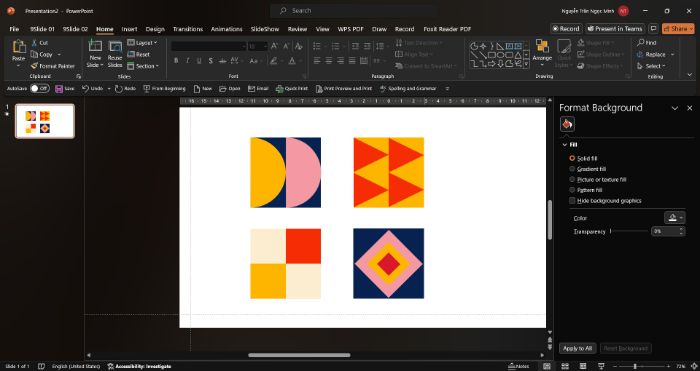Run Spelling and Grammar check
The height and width of the screenshot is (371, 700).
pyautogui.click(x=408, y=89)
